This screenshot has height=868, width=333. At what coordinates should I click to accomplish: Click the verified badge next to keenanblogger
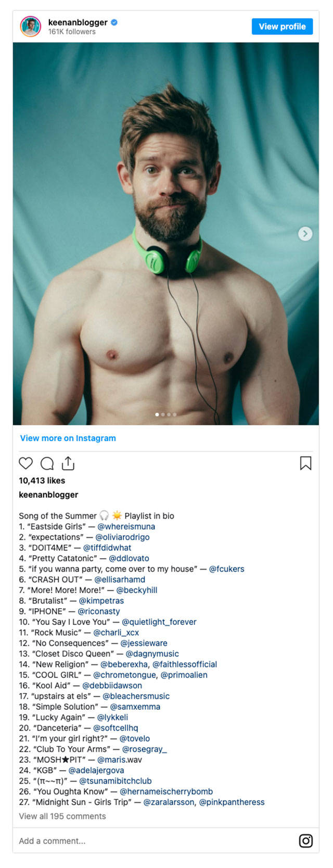point(114,22)
